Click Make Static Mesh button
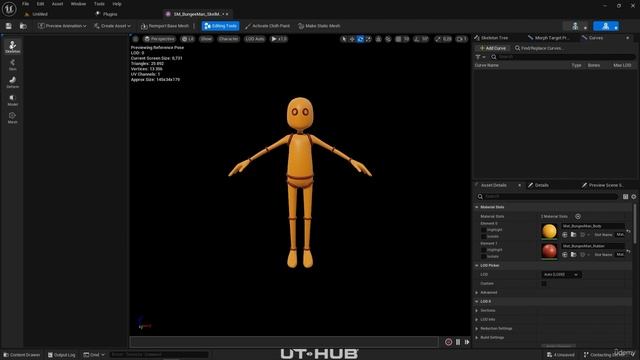Image resolution: width=640 pixels, height=360 pixels. (319, 26)
